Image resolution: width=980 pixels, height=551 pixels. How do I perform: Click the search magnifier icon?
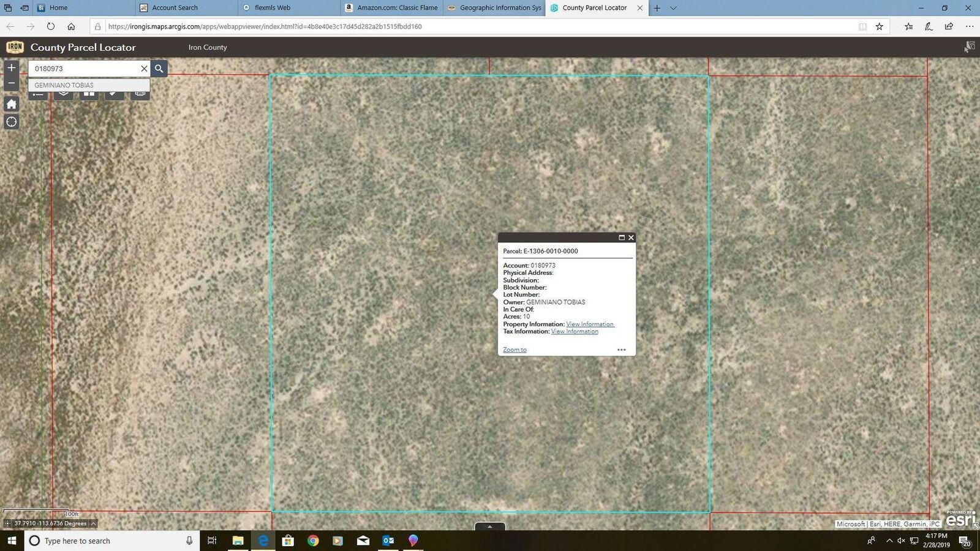tap(159, 69)
